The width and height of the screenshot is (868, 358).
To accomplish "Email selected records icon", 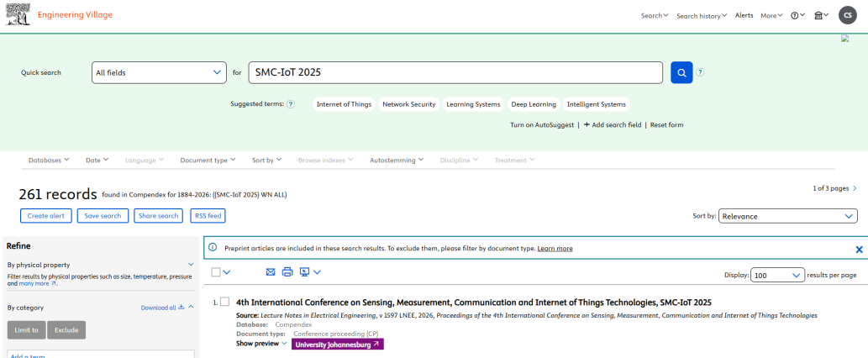I will point(270,271).
